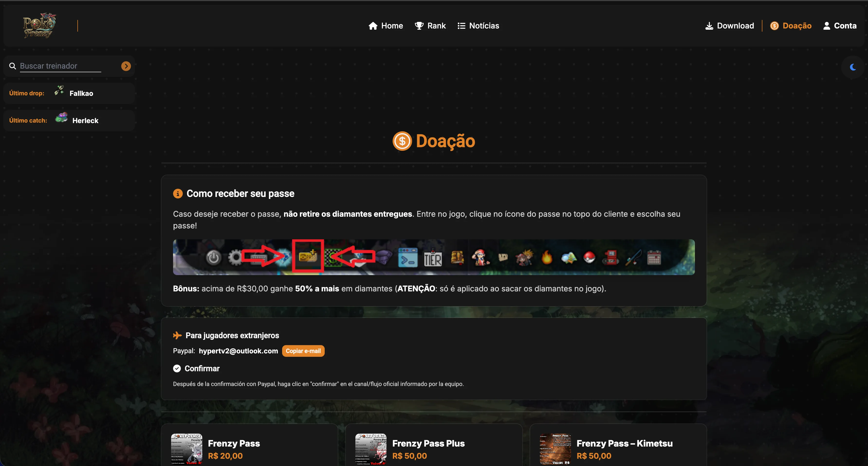The height and width of the screenshot is (466, 868).
Task: Click the hypertv2@outlook.com email address
Action: (x=238, y=351)
